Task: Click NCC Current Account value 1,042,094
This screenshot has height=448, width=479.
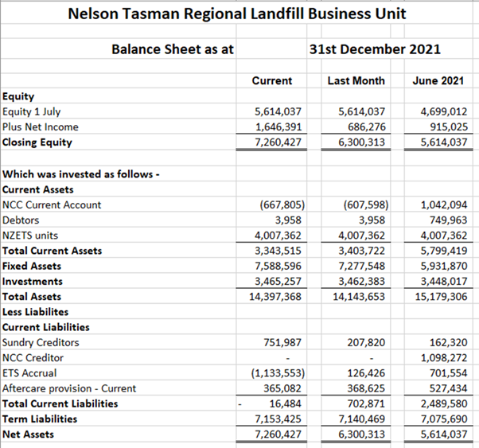Action: pyautogui.click(x=444, y=205)
